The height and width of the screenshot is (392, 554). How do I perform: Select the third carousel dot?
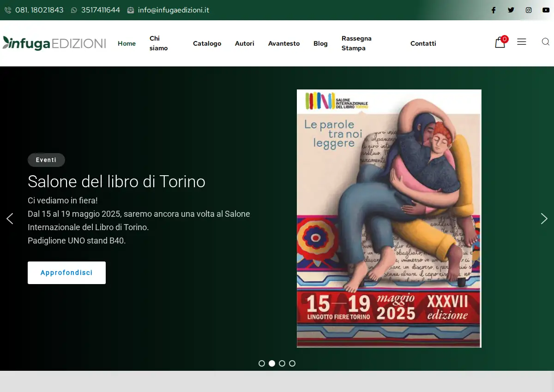pos(282,363)
